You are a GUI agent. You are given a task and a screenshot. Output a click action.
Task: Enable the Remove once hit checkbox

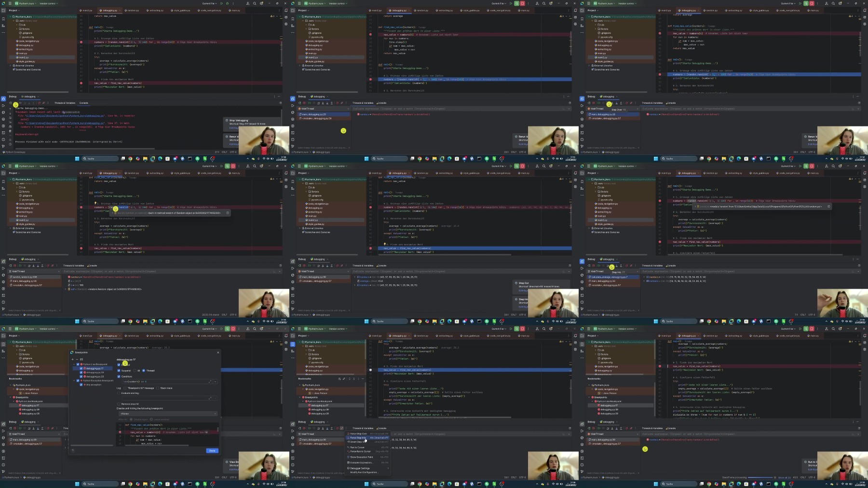[x=119, y=404]
